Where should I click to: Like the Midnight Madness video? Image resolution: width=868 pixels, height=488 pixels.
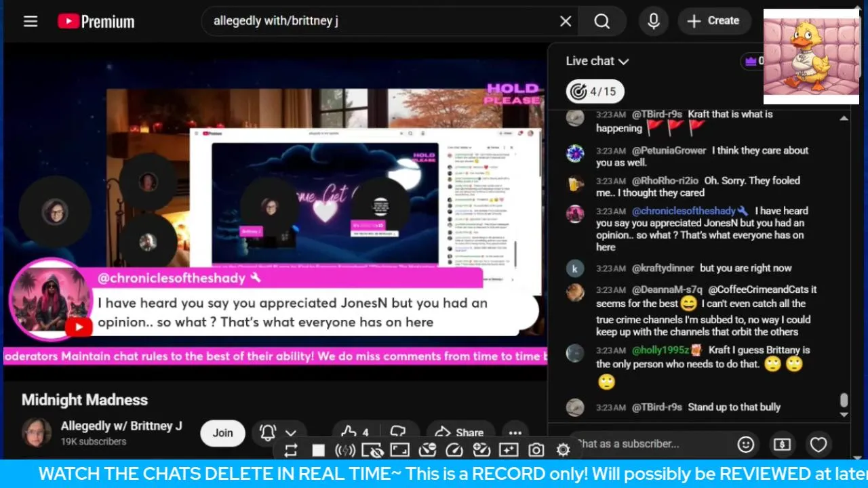point(355,432)
